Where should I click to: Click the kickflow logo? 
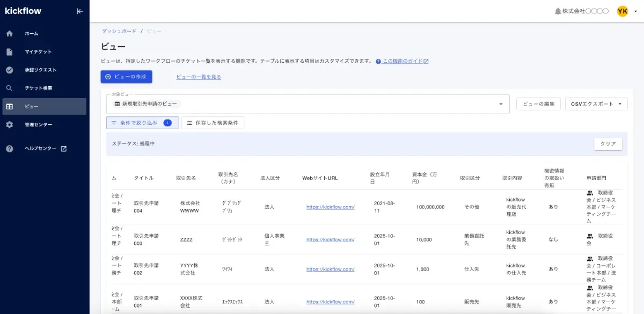coord(23,11)
